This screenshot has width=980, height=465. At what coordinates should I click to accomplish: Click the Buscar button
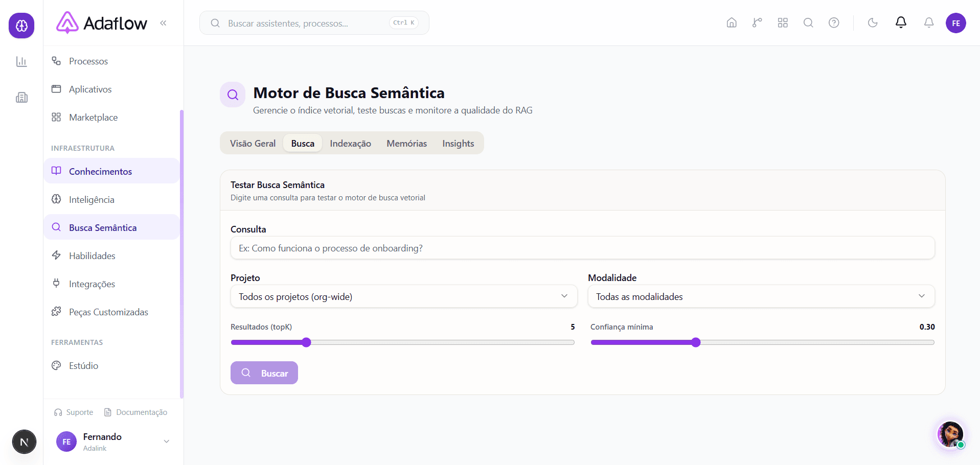[x=264, y=373]
